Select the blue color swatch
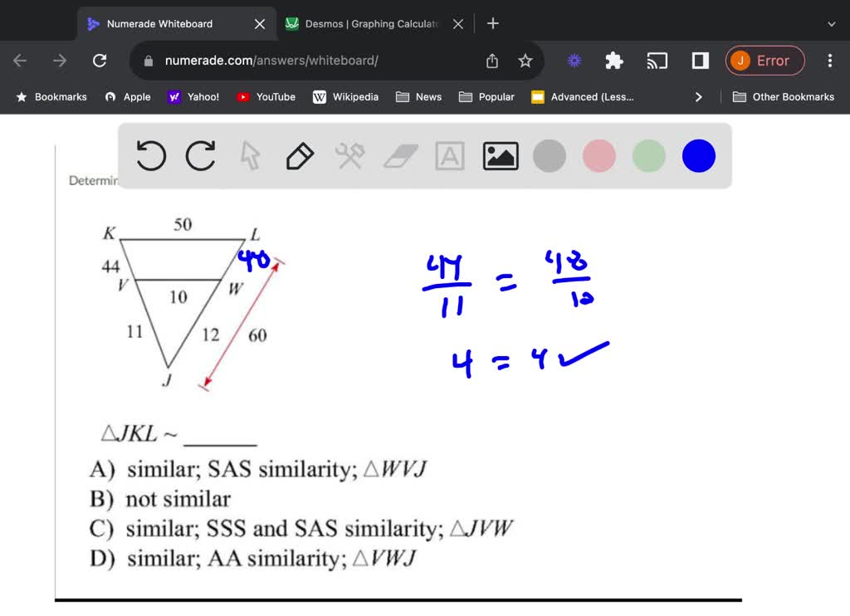Screen dimensions: 850x616 coord(698,155)
